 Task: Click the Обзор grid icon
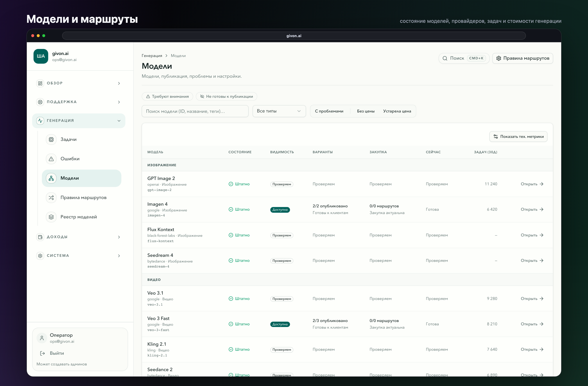click(x=40, y=83)
